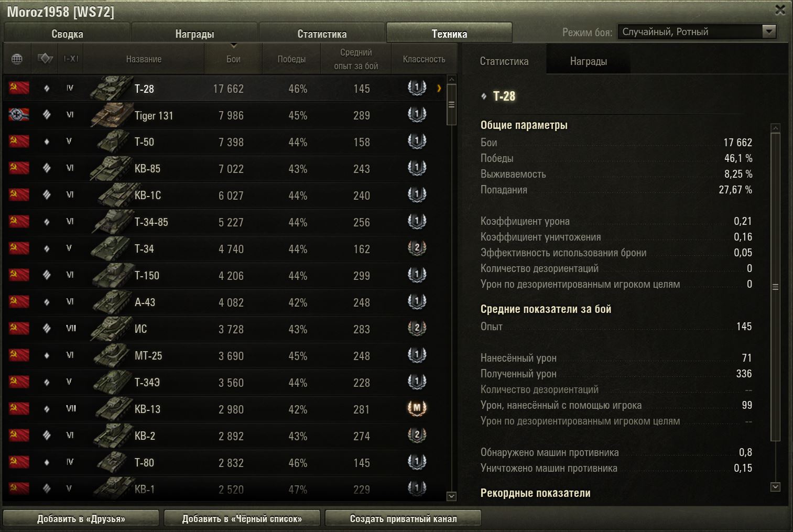793x532 pixels.
Task: Click the statistics panel scroll up arrow
Action: pos(776,127)
